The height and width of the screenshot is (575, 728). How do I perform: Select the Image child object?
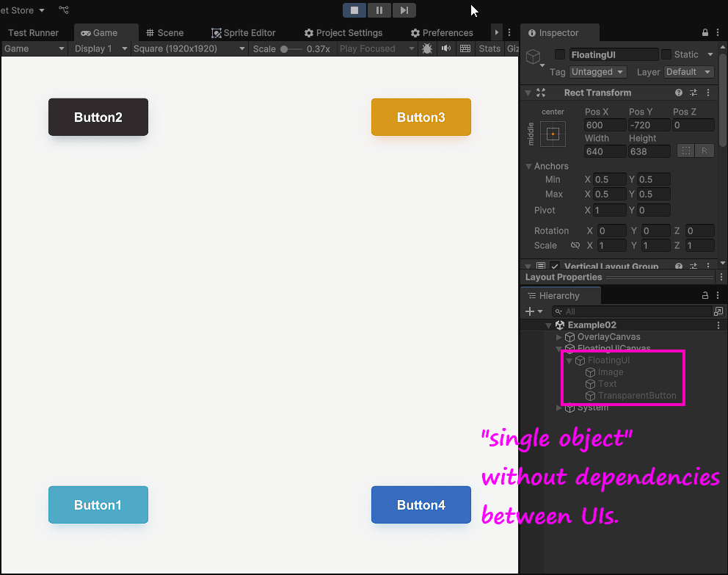tap(610, 372)
